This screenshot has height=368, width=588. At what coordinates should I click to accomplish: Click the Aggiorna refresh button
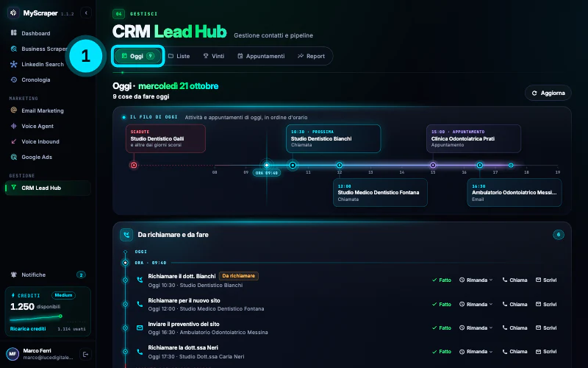point(548,93)
